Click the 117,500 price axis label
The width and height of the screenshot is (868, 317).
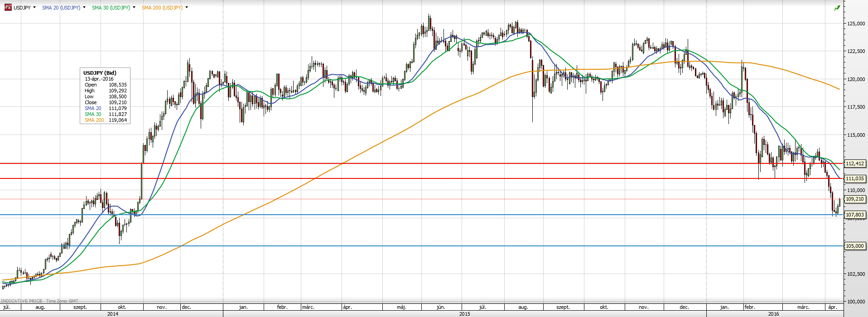coord(856,107)
